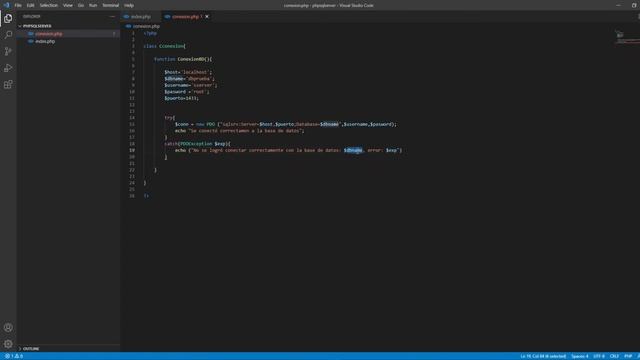Click the Ln/Col cursor position indicator
The width and height of the screenshot is (640, 360).
[x=543, y=356]
